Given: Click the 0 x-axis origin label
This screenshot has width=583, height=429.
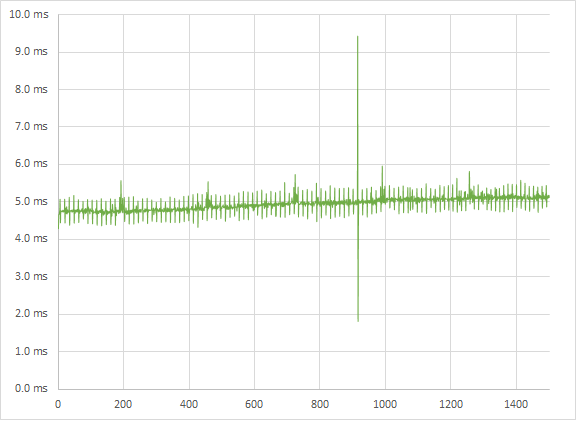Looking at the screenshot, I should (x=58, y=404).
